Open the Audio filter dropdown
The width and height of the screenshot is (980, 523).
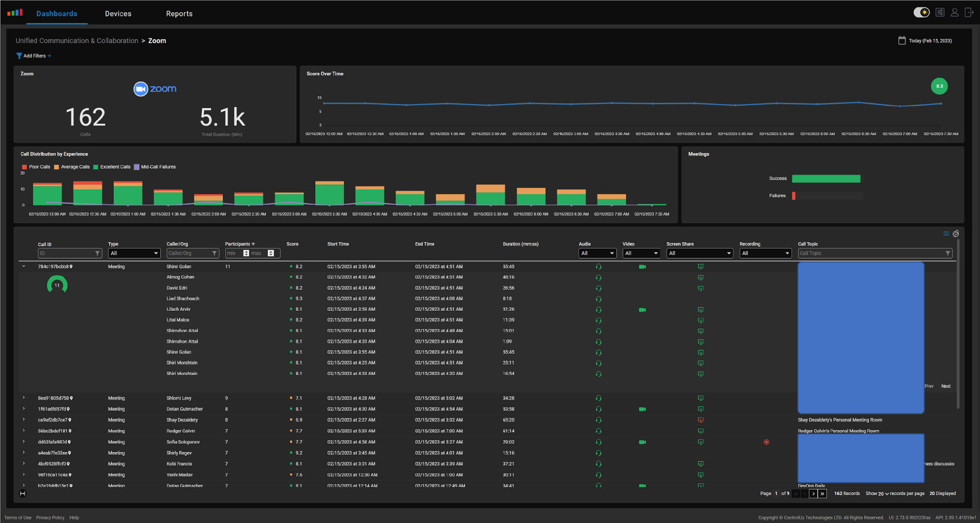pyautogui.click(x=597, y=253)
